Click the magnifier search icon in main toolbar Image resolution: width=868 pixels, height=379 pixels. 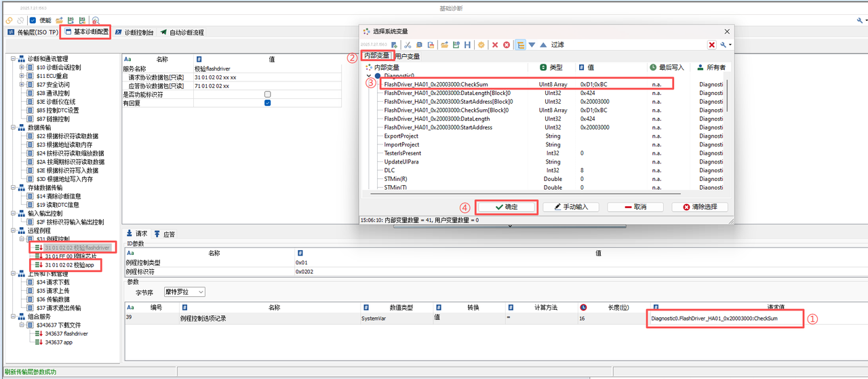pos(96,20)
